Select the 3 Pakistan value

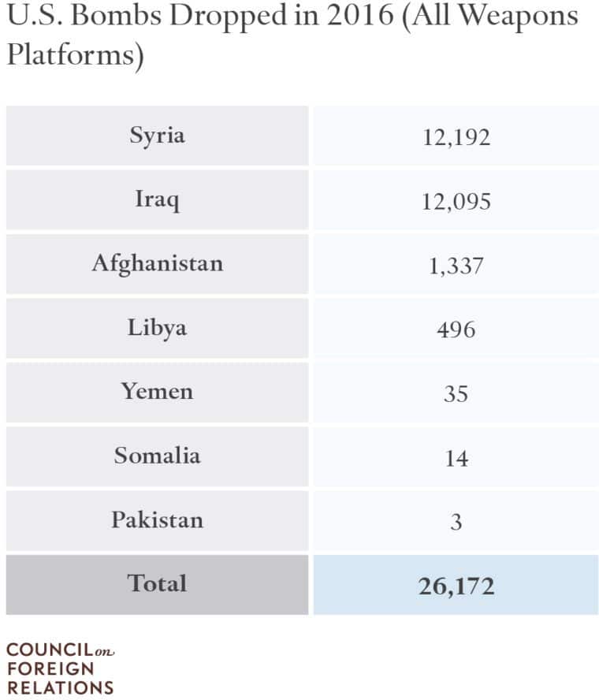[456, 521]
